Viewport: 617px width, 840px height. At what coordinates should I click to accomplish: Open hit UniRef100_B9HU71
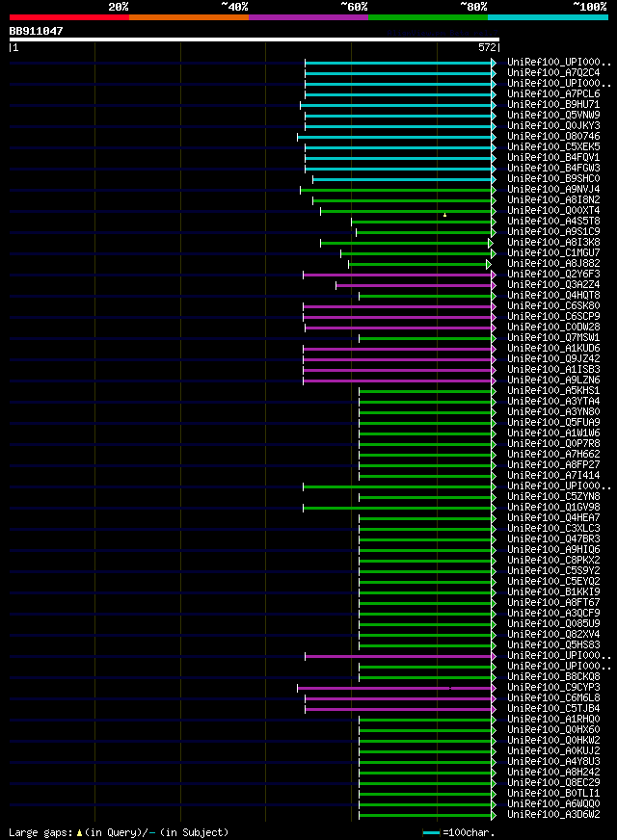click(553, 104)
